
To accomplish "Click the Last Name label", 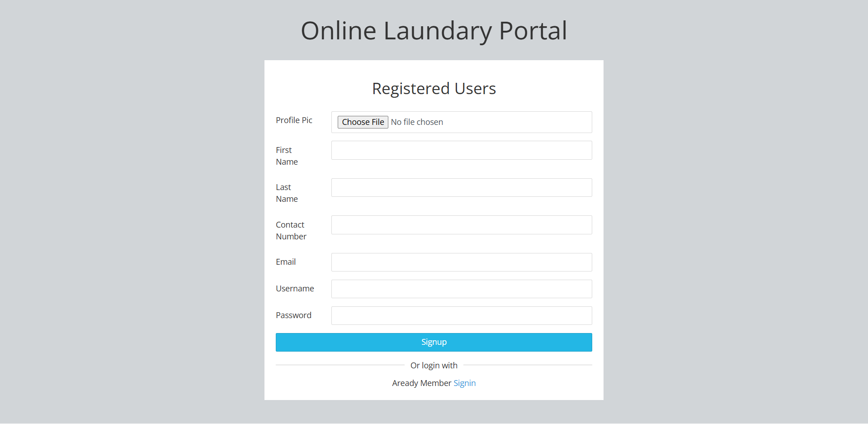I will pyautogui.click(x=287, y=193).
